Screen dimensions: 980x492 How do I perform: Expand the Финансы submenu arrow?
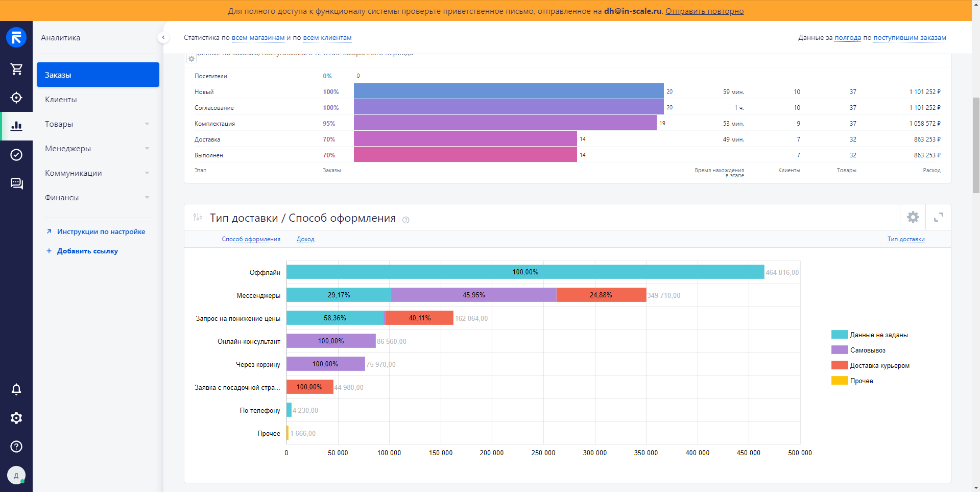[x=147, y=197]
